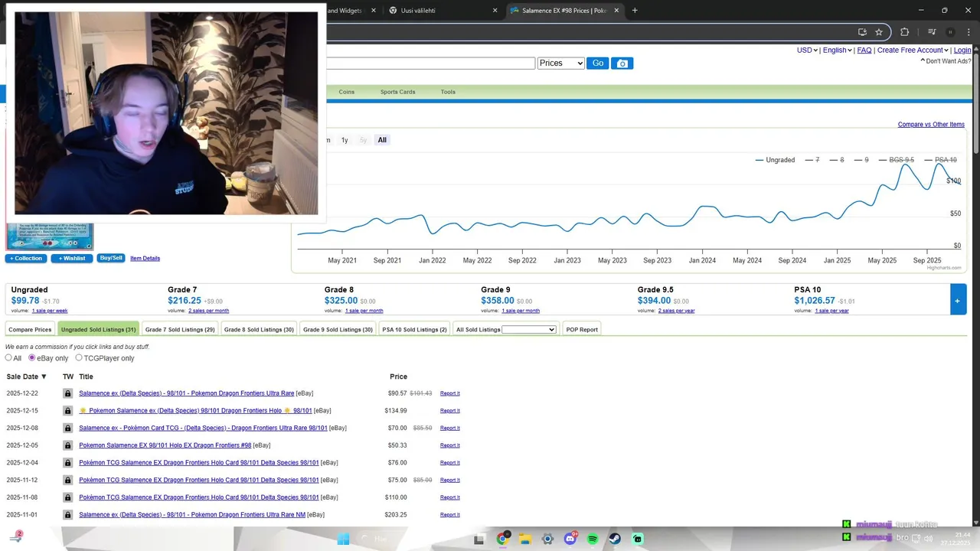The image size is (980, 551).
Task: Switch to Compare Prices tab
Action: 30,330
